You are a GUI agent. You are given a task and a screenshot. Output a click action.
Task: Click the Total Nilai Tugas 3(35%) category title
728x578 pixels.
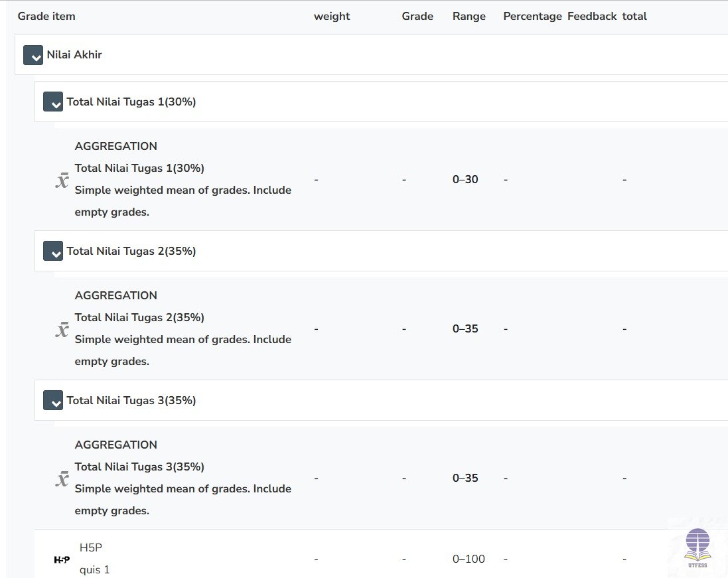131,400
